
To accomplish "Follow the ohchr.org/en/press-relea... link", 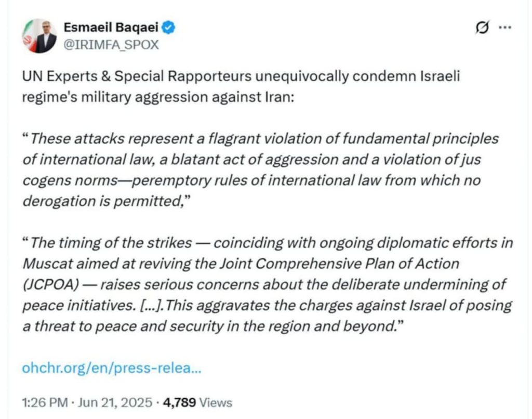I will tap(112, 368).
